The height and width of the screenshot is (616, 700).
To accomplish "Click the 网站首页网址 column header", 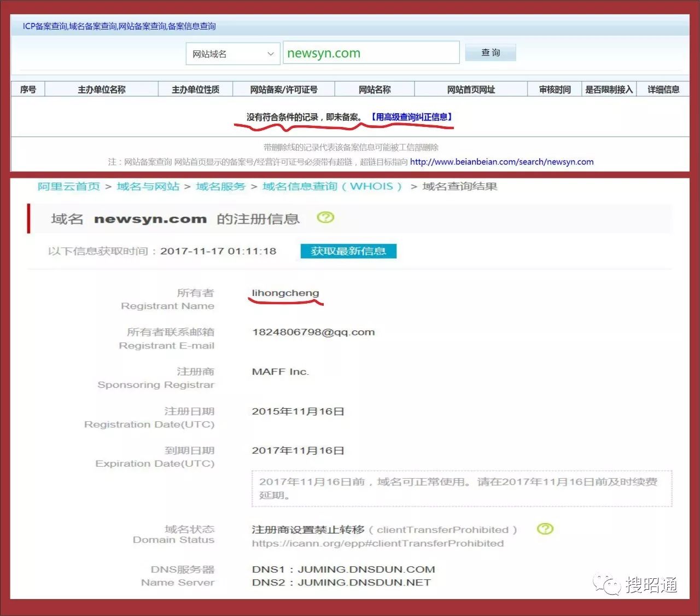I will click(471, 90).
